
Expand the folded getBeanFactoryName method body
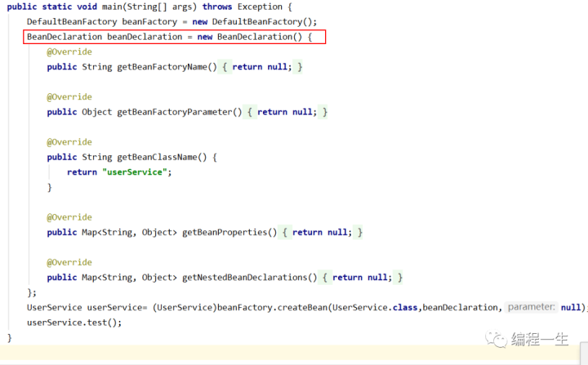[x=225, y=67]
